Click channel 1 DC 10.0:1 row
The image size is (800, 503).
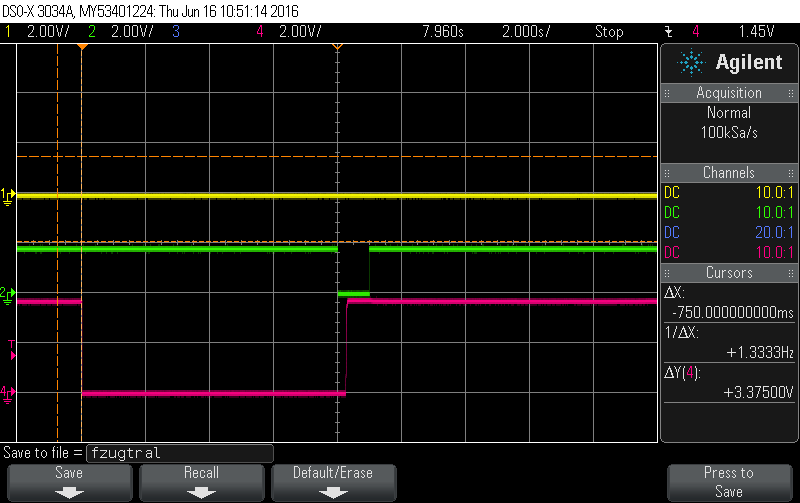click(729, 193)
